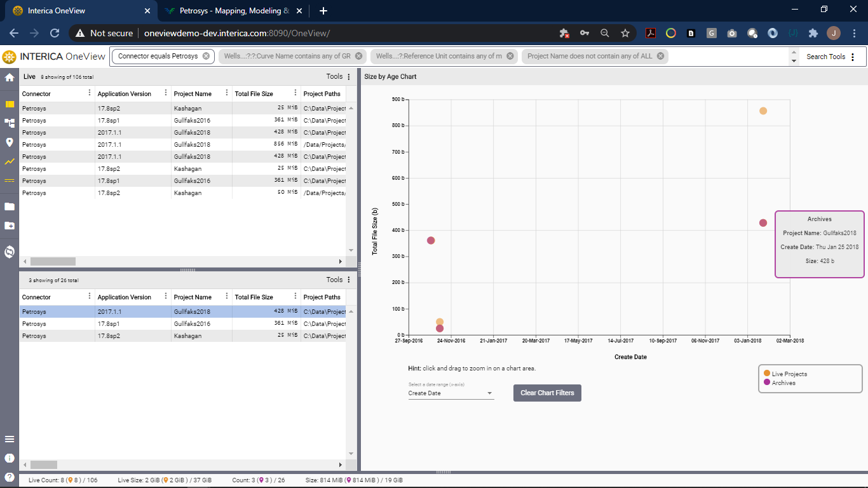Click Archives Gullfaks2018 chart point at 428 b
Image resolution: width=868 pixels, height=488 pixels.
(x=763, y=223)
